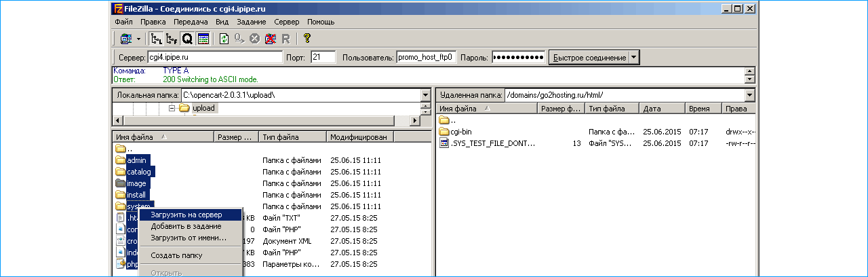868x277 pixels.
Task: Choose 'Загрузить на сервер' in context menu
Action: point(186,215)
